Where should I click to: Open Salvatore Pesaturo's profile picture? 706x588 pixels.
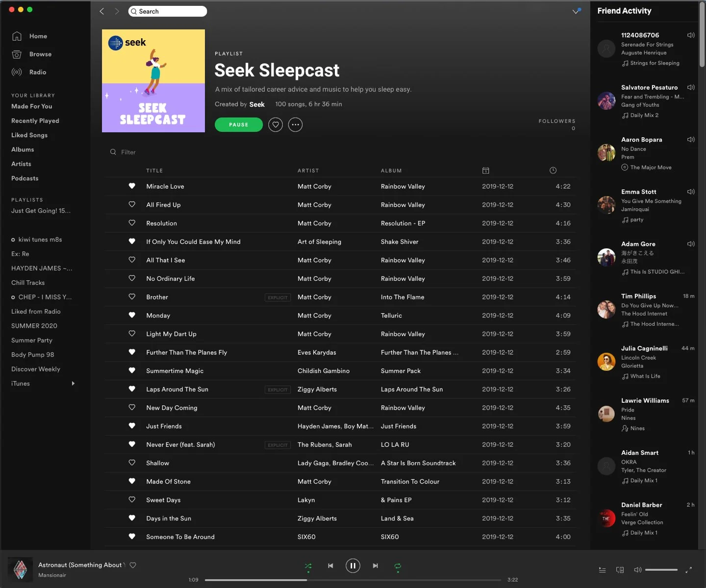click(x=606, y=100)
